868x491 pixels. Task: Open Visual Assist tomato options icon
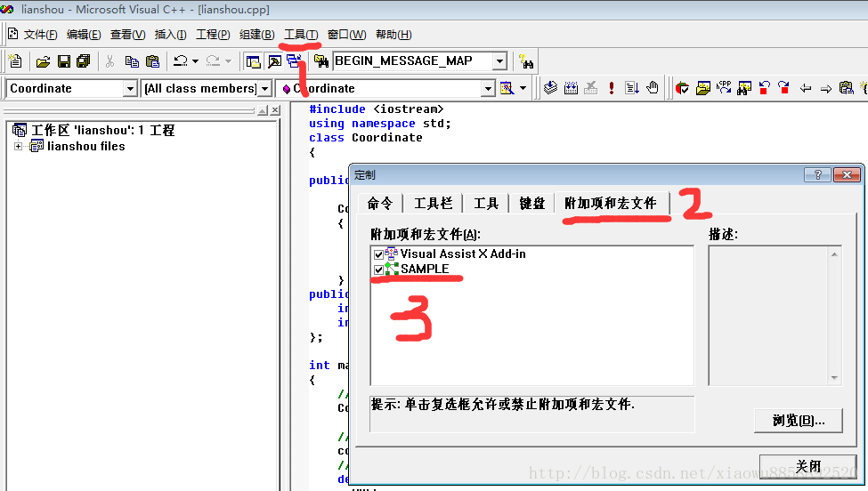[683, 88]
